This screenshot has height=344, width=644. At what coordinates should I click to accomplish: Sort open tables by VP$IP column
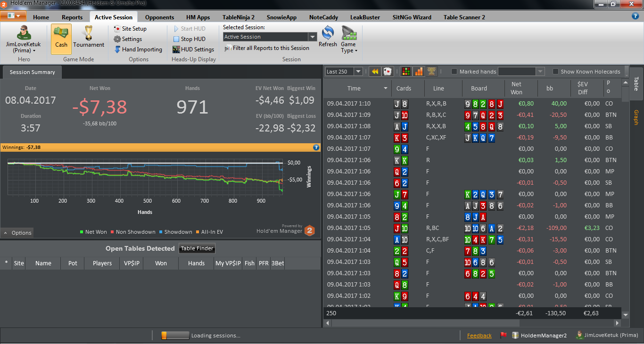(132, 263)
